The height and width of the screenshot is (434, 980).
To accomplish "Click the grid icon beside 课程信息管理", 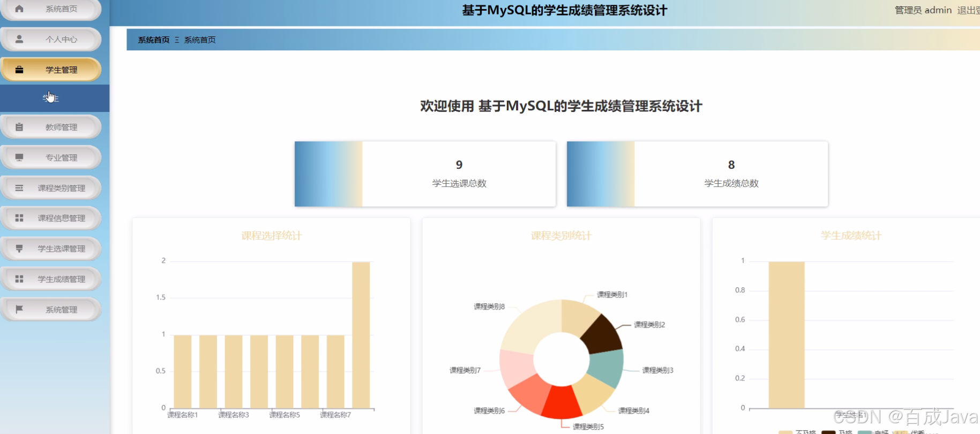I will click(x=19, y=218).
